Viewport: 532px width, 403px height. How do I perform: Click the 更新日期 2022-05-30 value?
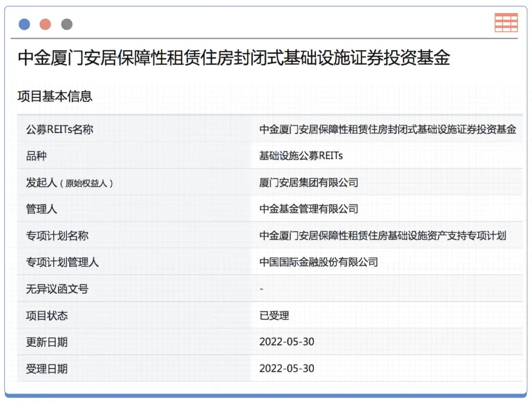coord(287,342)
